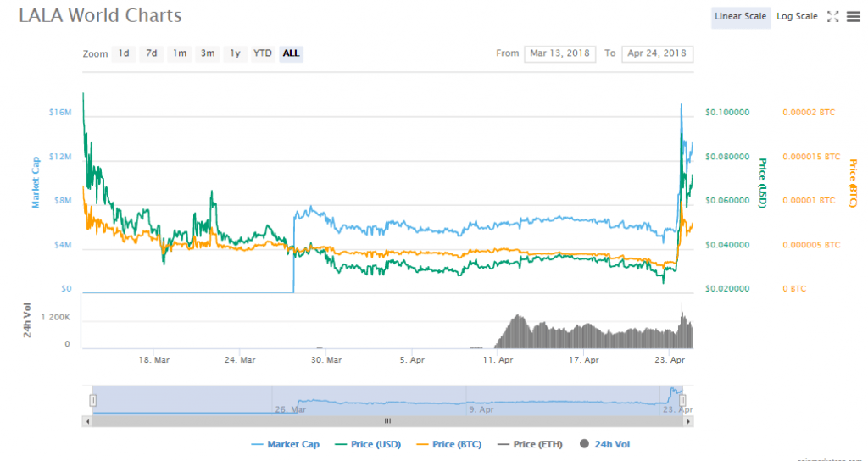This screenshot has height=461, width=868.
Task: Click the 0.00001 BTC axis label
Action: pos(808,200)
